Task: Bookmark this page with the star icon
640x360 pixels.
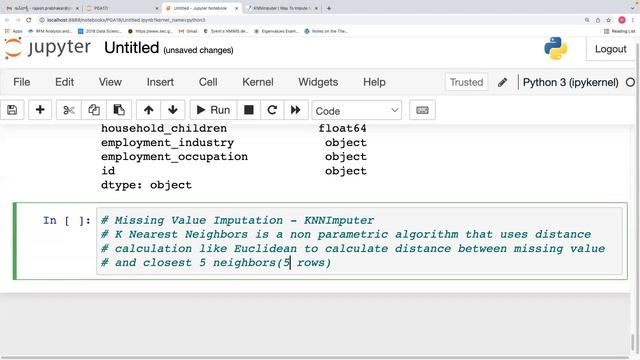Action: [609, 20]
